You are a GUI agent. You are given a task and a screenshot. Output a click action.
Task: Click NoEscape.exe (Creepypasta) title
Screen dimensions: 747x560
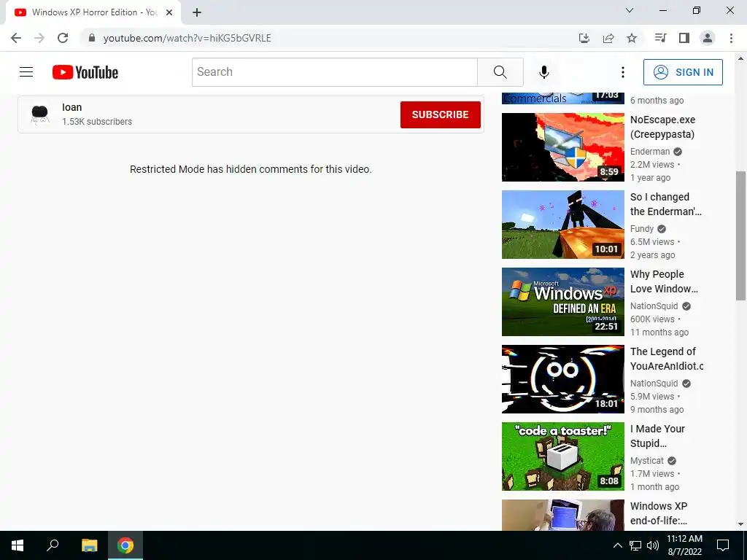[x=662, y=127]
